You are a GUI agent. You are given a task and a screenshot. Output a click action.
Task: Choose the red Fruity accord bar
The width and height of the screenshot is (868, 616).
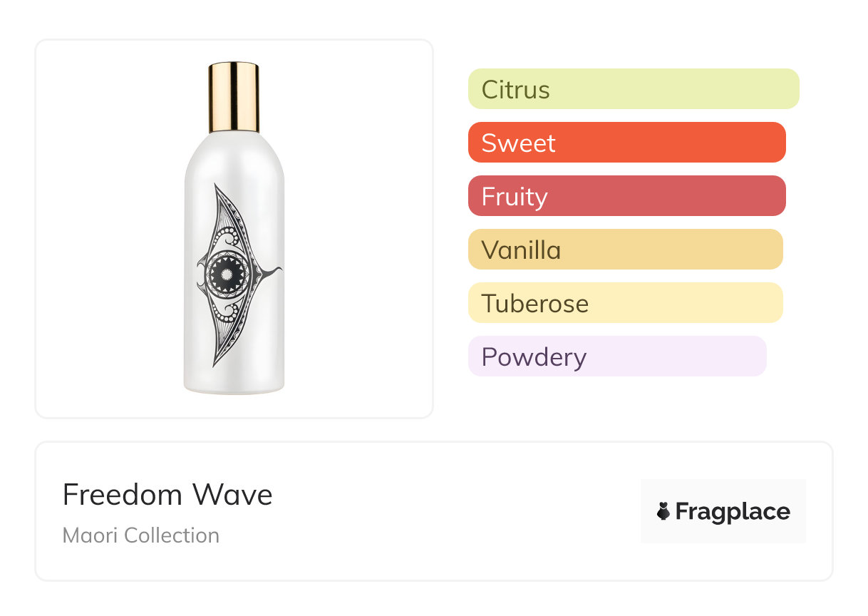[x=626, y=196]
